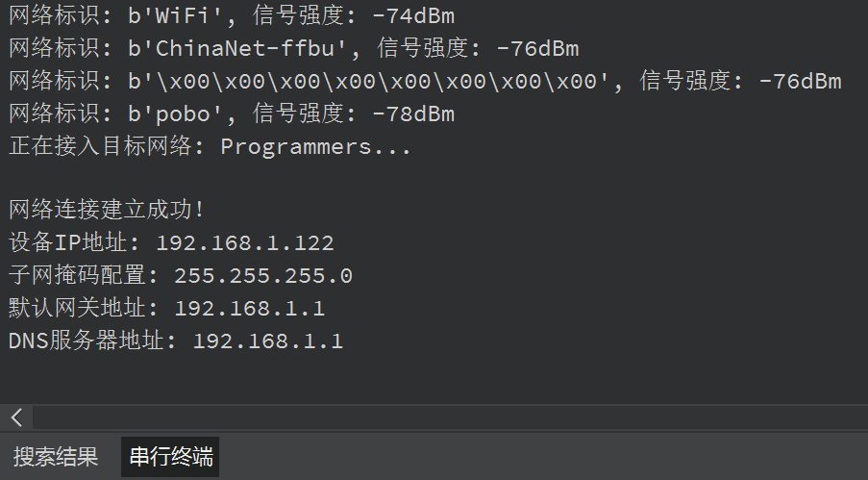Screen dimensions: 868x480
Task: Click the -74dBm signal strength value
Action: coord(413,15)
